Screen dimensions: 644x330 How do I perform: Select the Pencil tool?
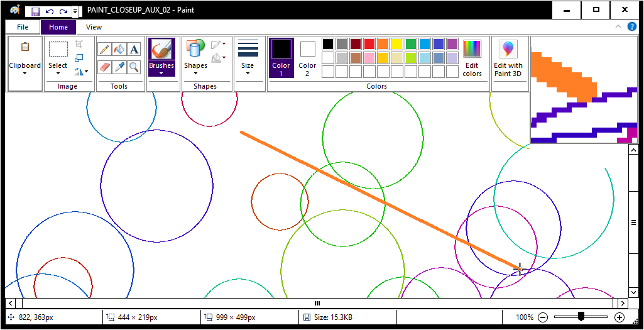point(105,49)
